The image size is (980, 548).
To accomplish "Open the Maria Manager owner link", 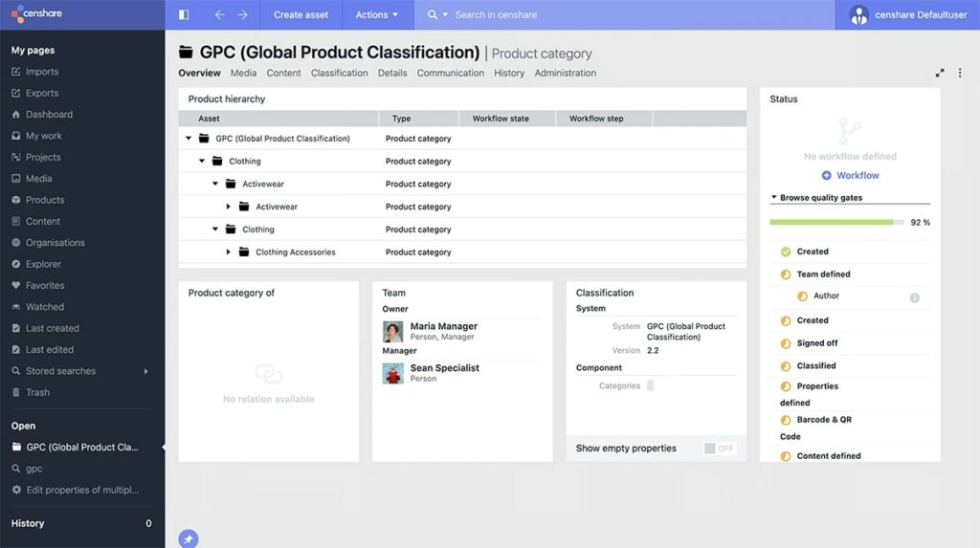I will click(x=444, y=326).
